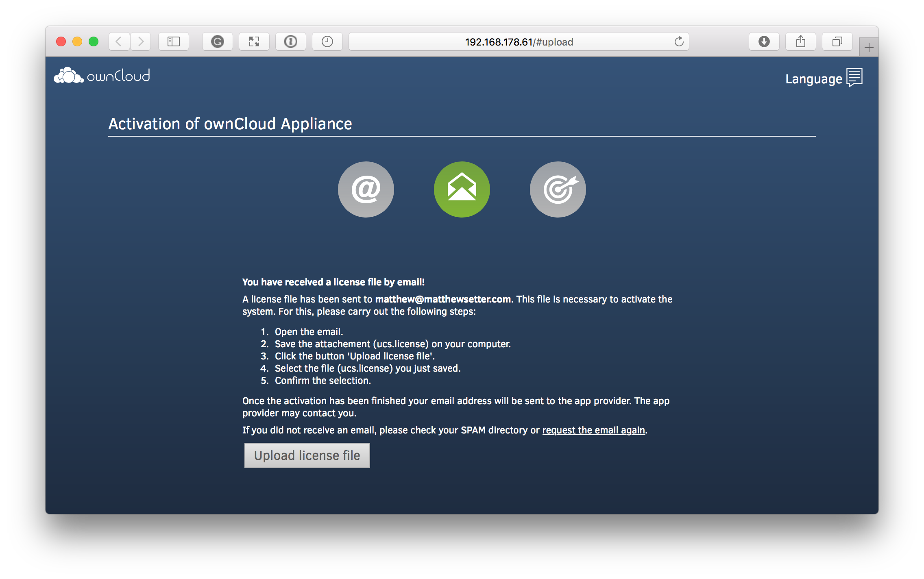924x579 pixels.
Task: Open the Downloads list icon
Action: click(x=764, y=41)
